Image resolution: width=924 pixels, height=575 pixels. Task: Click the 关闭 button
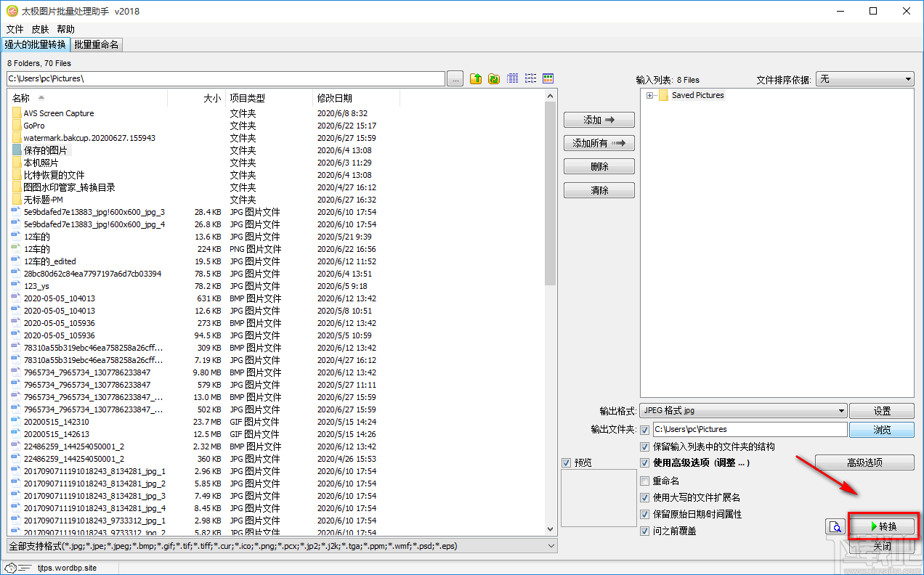tap(882, 546)
